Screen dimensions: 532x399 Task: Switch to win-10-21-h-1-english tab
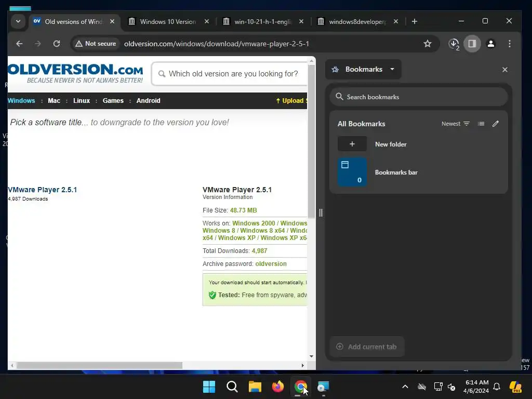(262, 22)
